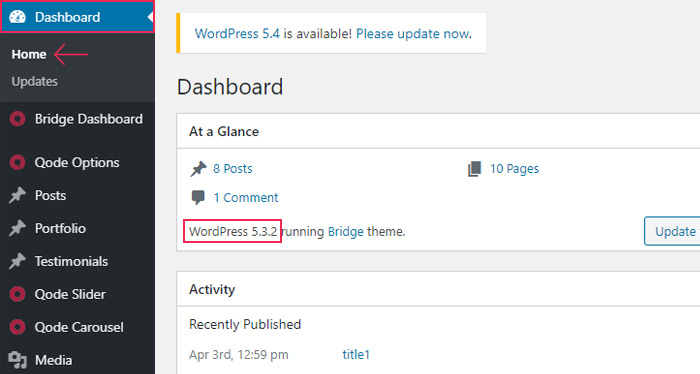This screenshot has height=374, width=700.
Task: Open the Updates submenu item
Action: tap(34, 81)
